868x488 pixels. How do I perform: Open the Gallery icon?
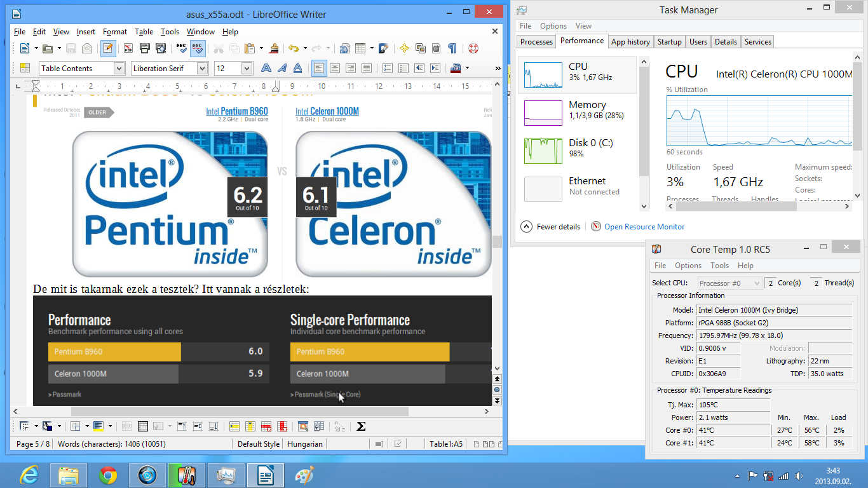pos(421,48)
